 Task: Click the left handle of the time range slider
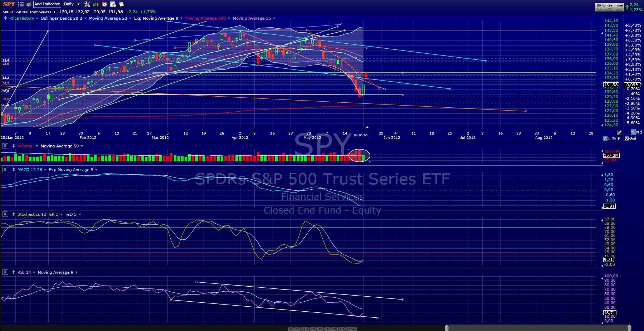pyautogui.click(x=447, y=328)
